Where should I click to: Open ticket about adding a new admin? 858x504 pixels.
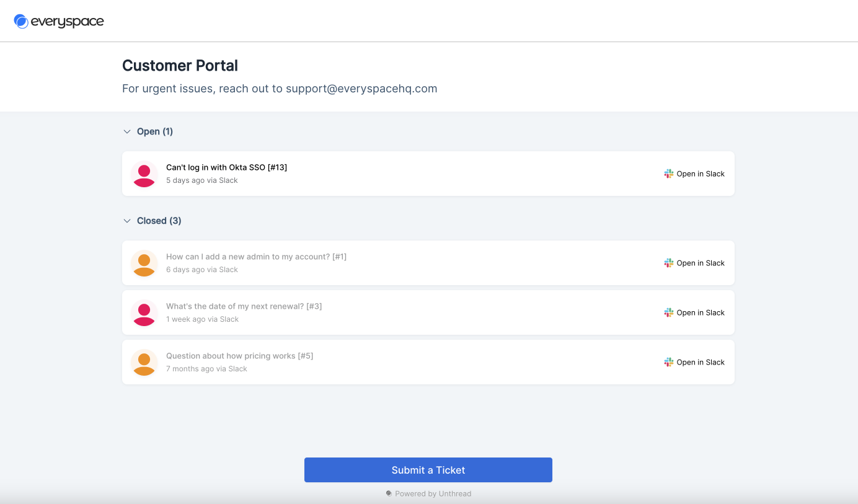256,257
